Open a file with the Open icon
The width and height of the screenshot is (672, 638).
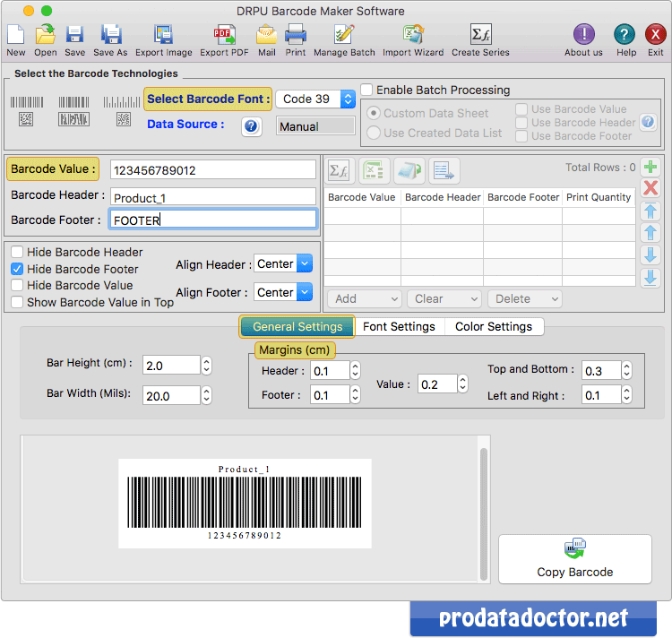46,34
